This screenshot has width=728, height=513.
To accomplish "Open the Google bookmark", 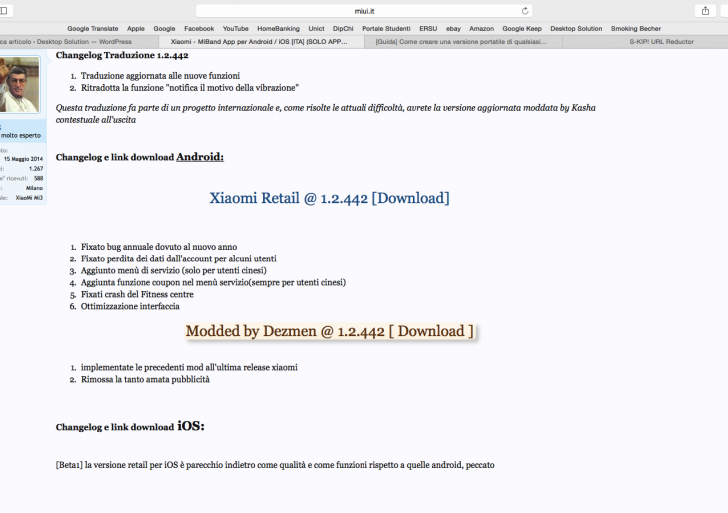I will (164, 28).
